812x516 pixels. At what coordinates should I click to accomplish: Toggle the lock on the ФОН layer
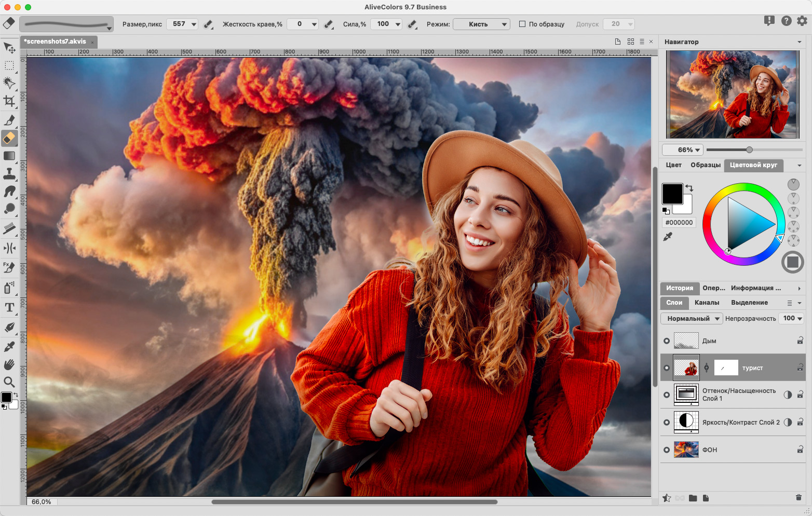tap(800, 450)
